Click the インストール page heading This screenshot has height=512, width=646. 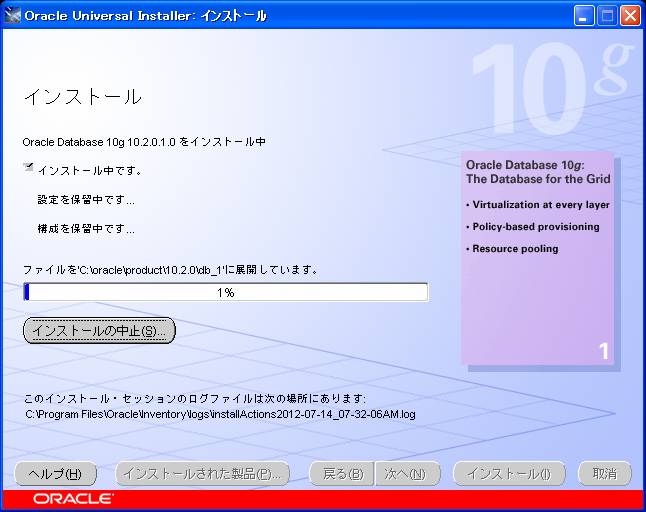(83, 97)
